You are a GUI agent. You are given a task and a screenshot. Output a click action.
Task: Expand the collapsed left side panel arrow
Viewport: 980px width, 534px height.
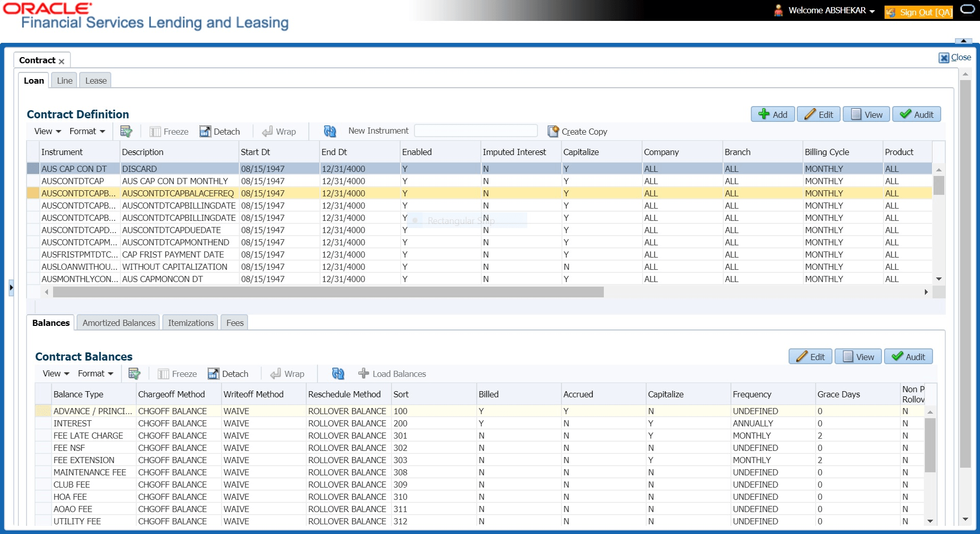[x=11, y=288]
